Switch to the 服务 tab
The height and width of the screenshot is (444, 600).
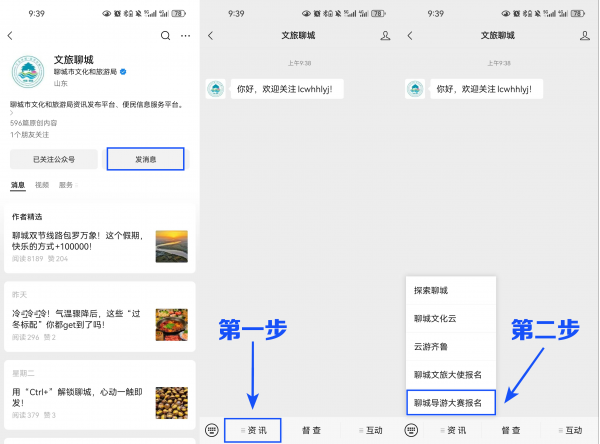coord(66,186)
